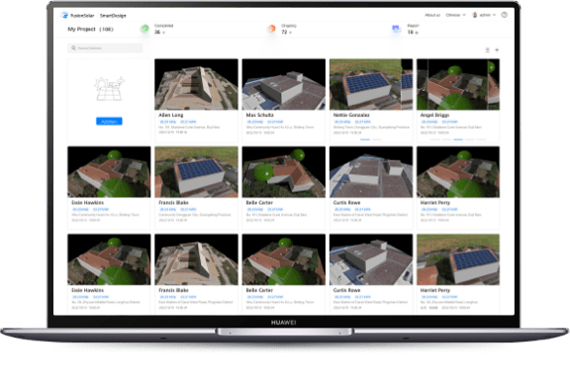Open the Chinese language dropdown
The width and height of the screenshot is (570, 392).
coord(455,15)
